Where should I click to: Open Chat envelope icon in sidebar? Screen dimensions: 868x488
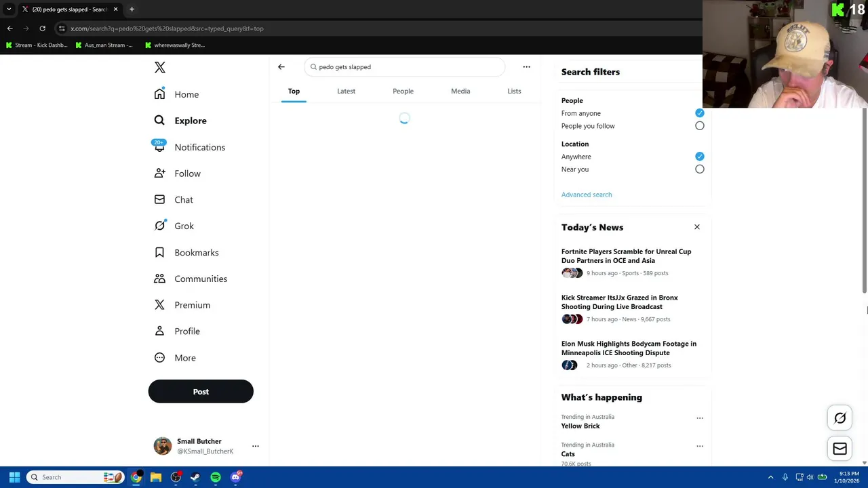[x=159, y=200]
